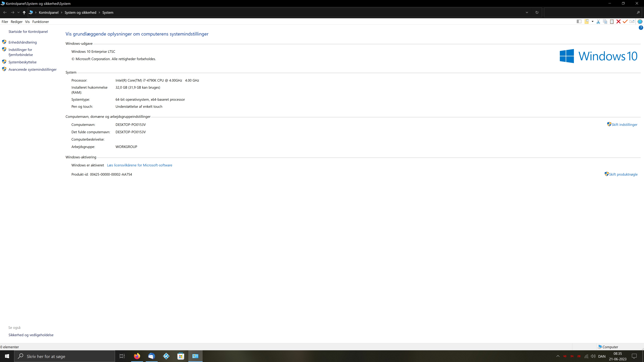Expand the folder options dropdown arrow
Screen dimensions: 644x362
pos(593,22)
